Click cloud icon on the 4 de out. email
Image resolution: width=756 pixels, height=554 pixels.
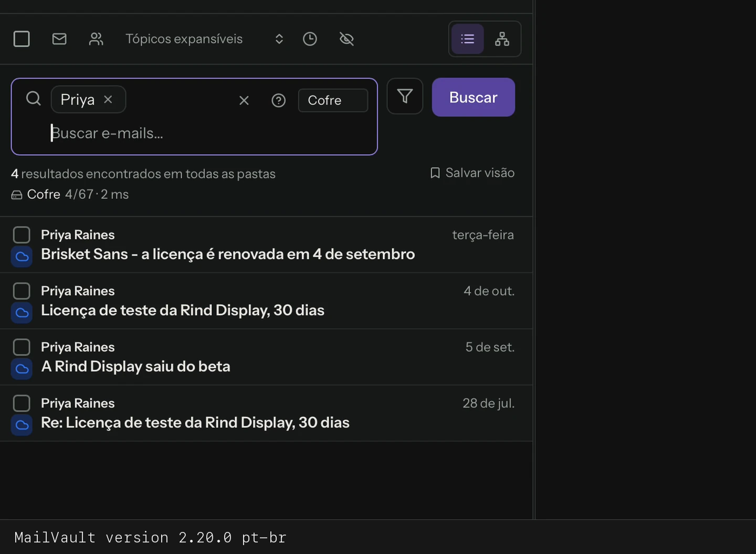(x=22, y=313)
